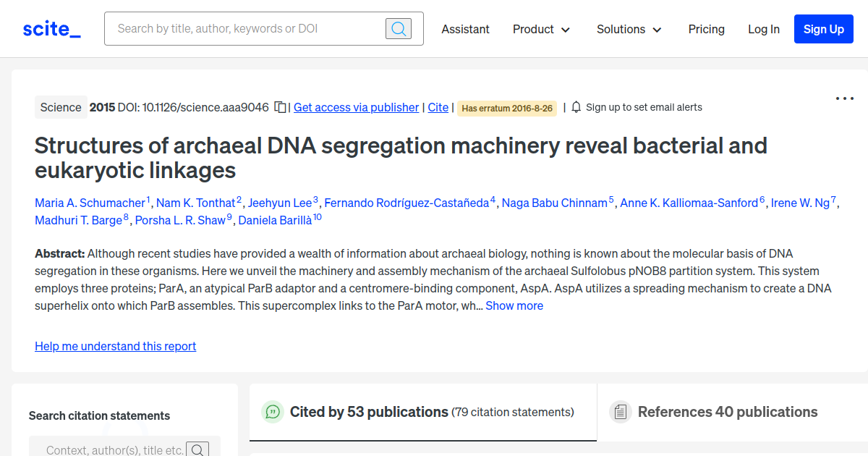Viewport: 868px width, 456px height.
Task: Open the Assistant menu item
Action: tap(465, 29)
